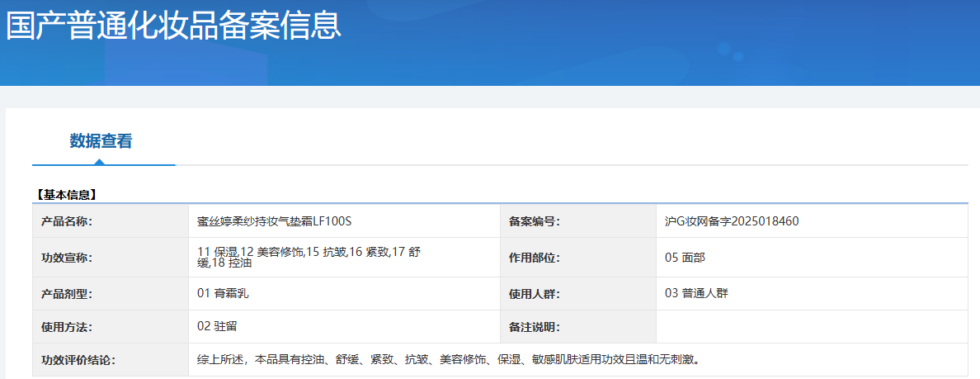Image resolution: width=980 pixels, height=379 pixels.
Task: Select the value 02 驻留
Action: click(217, 326)
